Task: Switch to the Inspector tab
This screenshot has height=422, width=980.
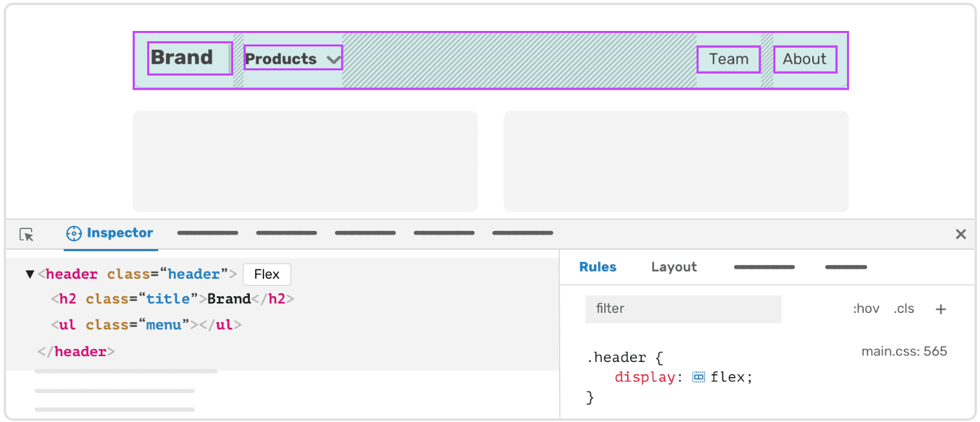Action: (119, 233)
